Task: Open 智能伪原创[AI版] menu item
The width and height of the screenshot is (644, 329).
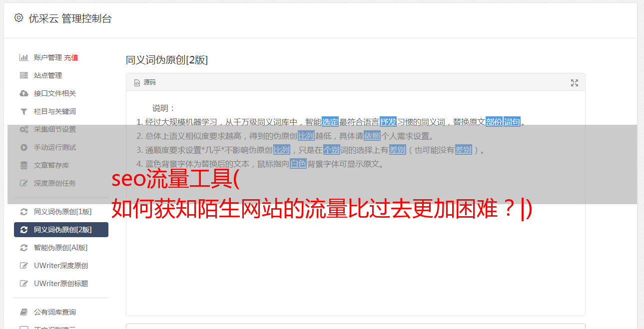Action: click(61, 248)
